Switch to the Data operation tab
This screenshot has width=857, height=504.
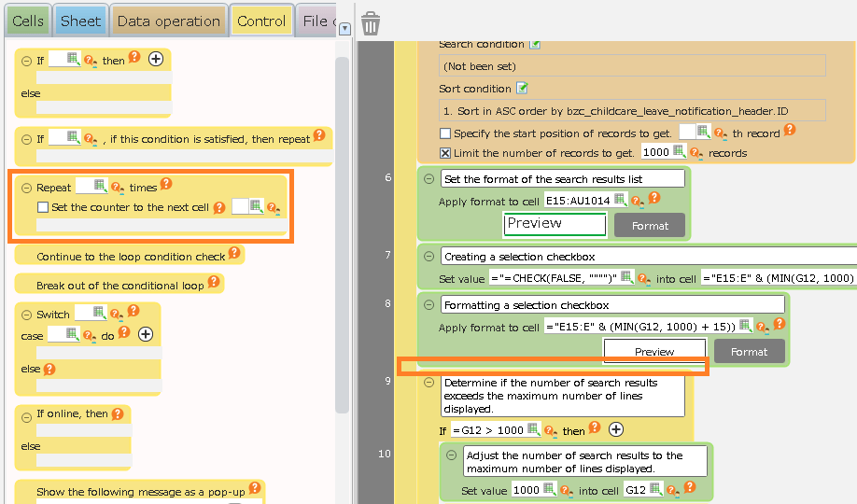click(169, 21)
